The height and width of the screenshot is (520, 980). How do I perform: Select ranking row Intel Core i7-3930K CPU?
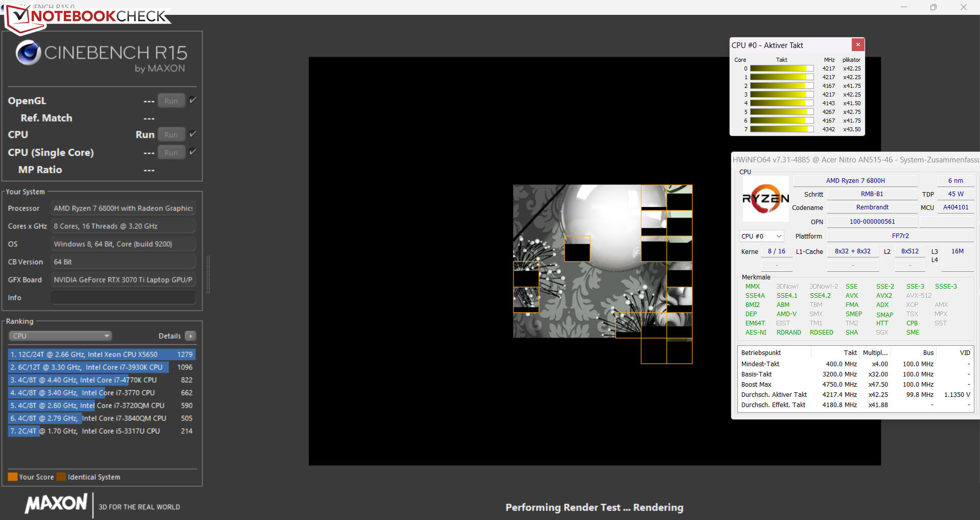coord(102,367)
